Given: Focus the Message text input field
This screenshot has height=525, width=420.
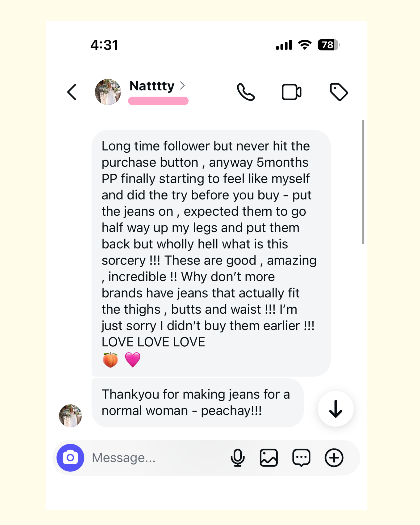Looking at the screenshot, I should pyautogui.click(x=156, y=458).
